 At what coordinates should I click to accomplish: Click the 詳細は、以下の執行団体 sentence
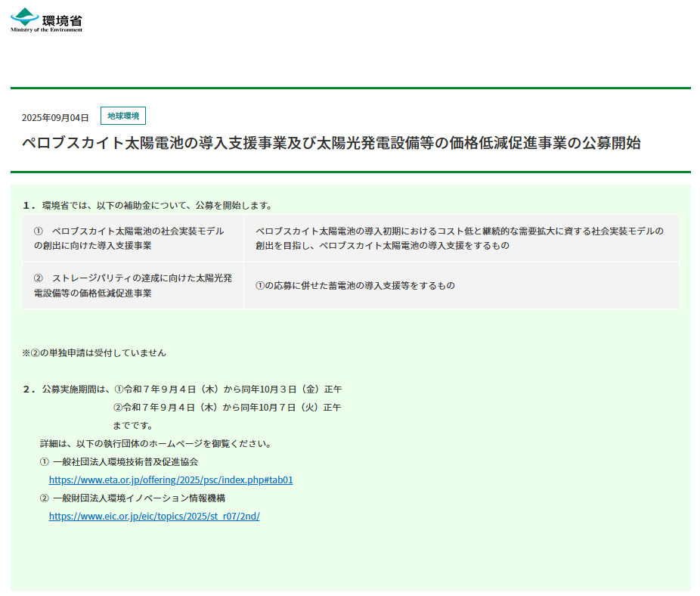(x=156, y=443)
